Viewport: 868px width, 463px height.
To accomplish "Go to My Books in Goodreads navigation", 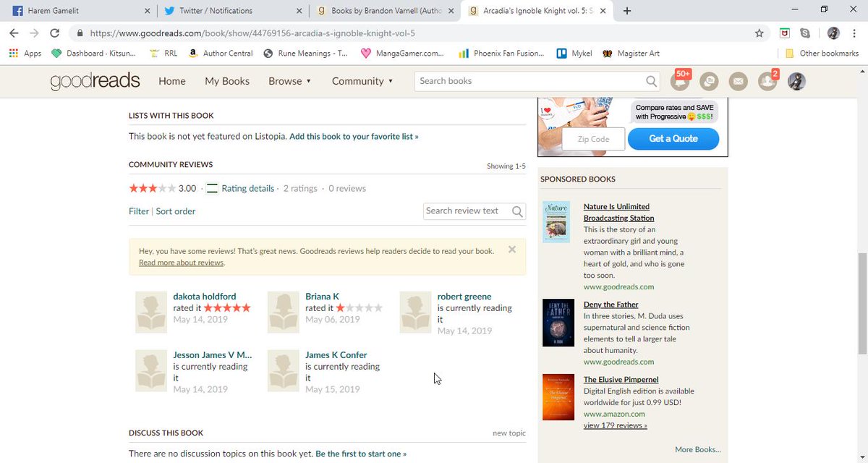I will [x=227, y=81].
